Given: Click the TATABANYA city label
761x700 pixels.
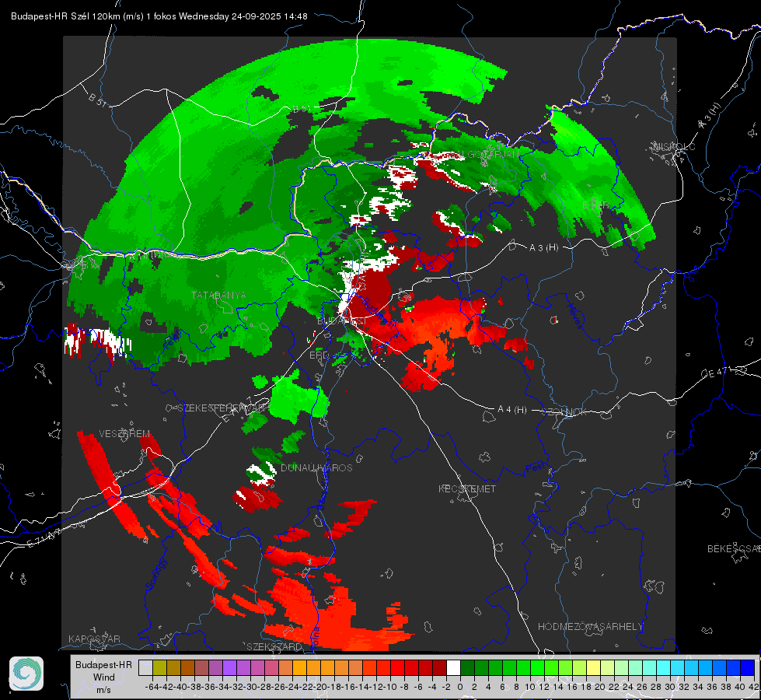Looking at the screenshot, I should click(x=218, y=295).
